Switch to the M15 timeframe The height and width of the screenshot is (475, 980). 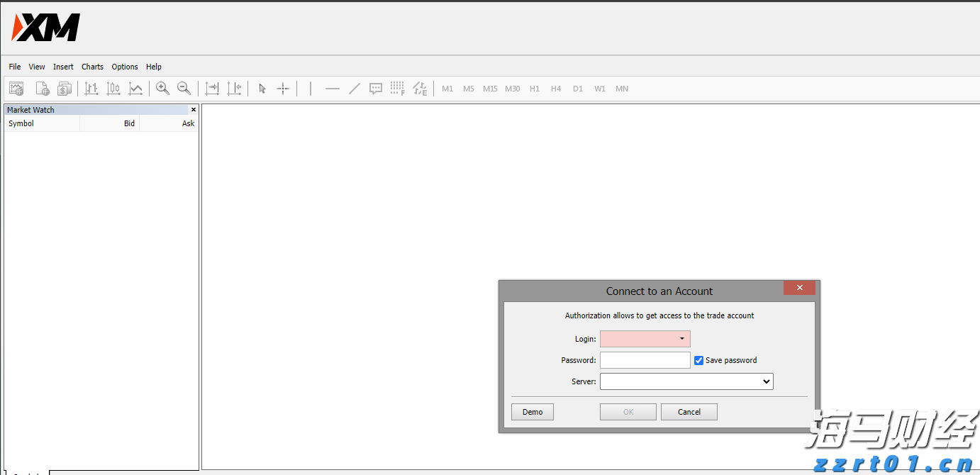coord(490,89)
